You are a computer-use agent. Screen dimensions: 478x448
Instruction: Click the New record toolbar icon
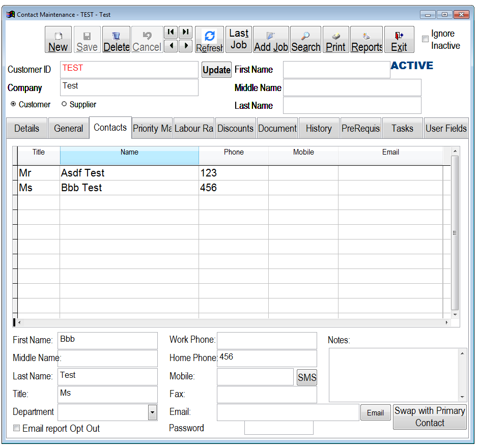pyautogui.click(x=58, y=40)
